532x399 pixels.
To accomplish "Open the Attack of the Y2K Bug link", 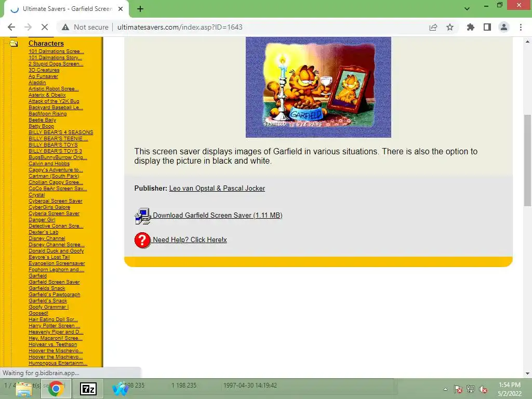I will (x=54, y=101).
